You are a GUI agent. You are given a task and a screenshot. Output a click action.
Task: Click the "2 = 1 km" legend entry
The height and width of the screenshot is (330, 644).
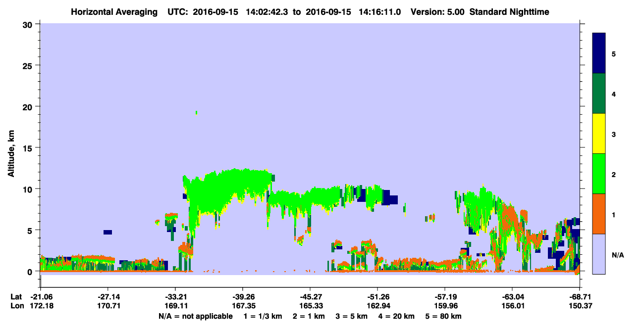(309, 316)
